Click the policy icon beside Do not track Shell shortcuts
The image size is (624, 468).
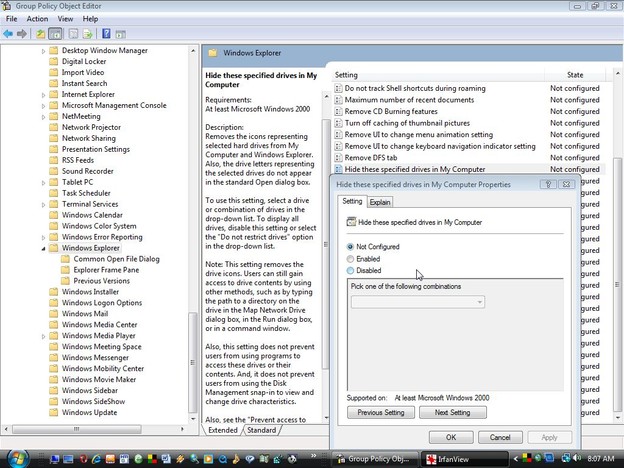click(338, 88)
